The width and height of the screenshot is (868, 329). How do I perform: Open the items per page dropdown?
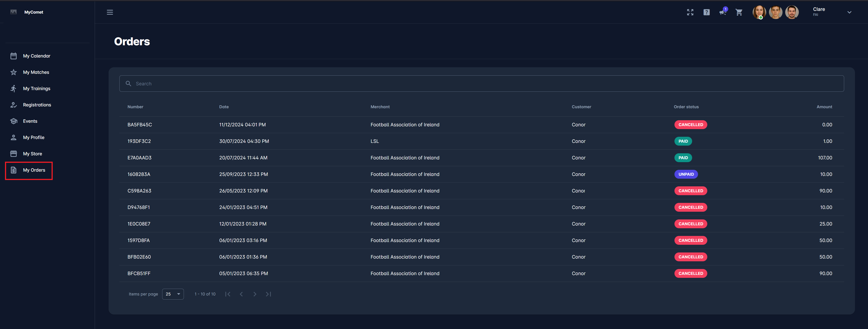tap(173, 294)
